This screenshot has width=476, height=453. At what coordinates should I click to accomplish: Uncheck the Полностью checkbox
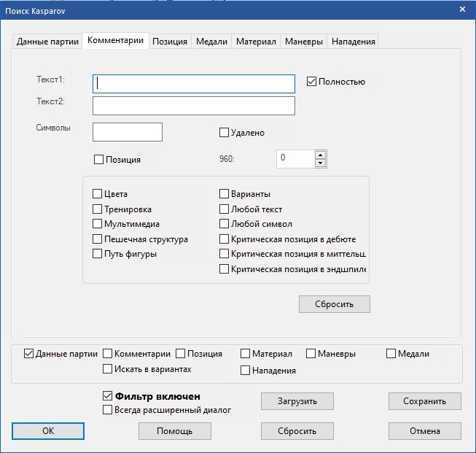pyautogui.click(x=312, y=82)
